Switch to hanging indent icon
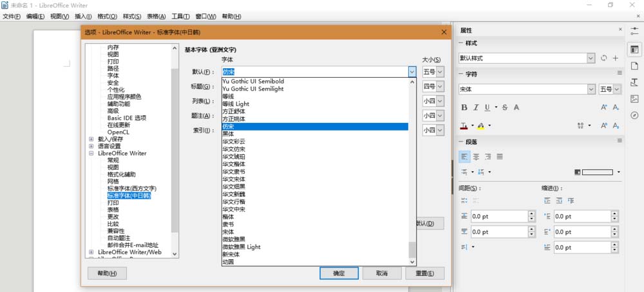Viewport: 644px width, 292px height. [571, 201]
